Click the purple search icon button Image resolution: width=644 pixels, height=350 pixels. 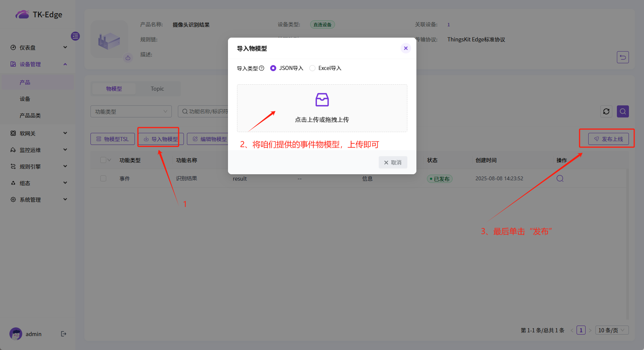[623, 111]
